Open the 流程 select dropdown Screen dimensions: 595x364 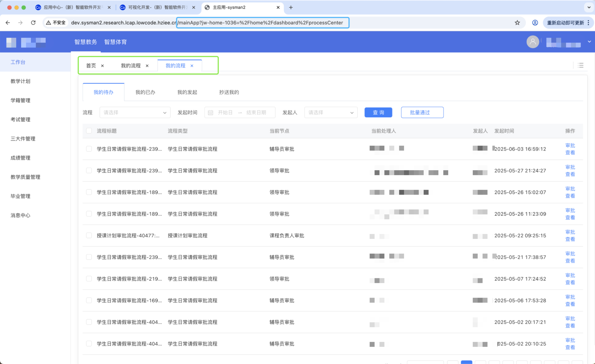pos(135,113)
